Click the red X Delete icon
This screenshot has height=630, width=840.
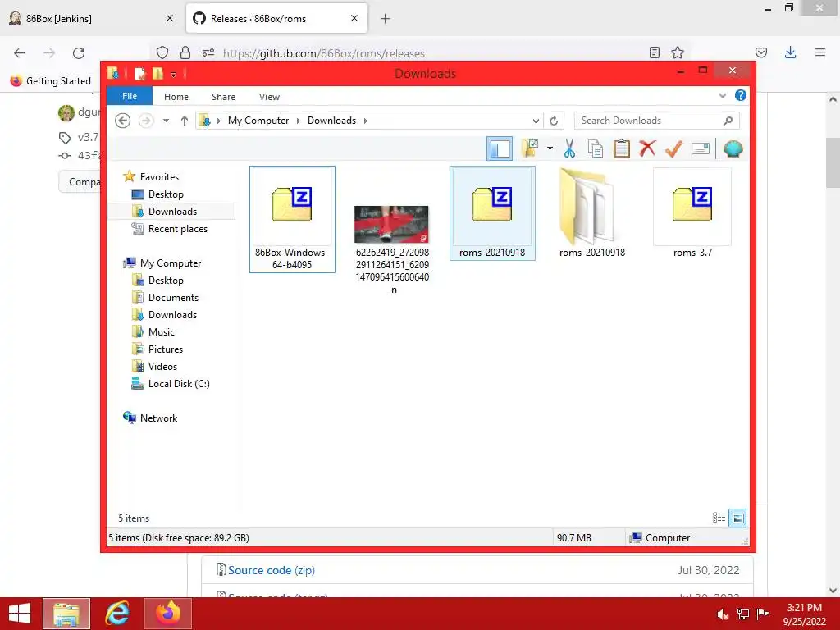tap(648, 148)
